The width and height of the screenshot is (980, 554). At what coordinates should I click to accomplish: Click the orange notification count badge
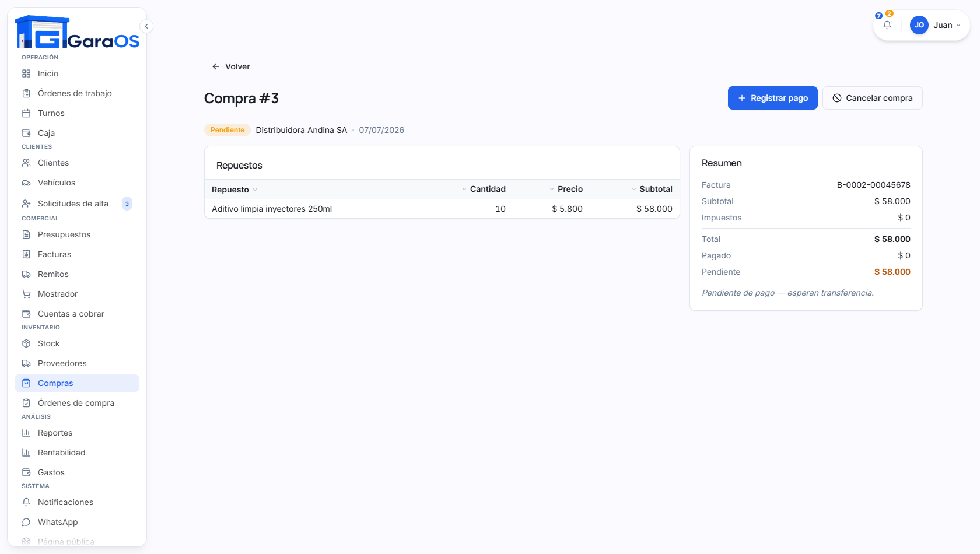pyautogui.click(x=890, y=13)
